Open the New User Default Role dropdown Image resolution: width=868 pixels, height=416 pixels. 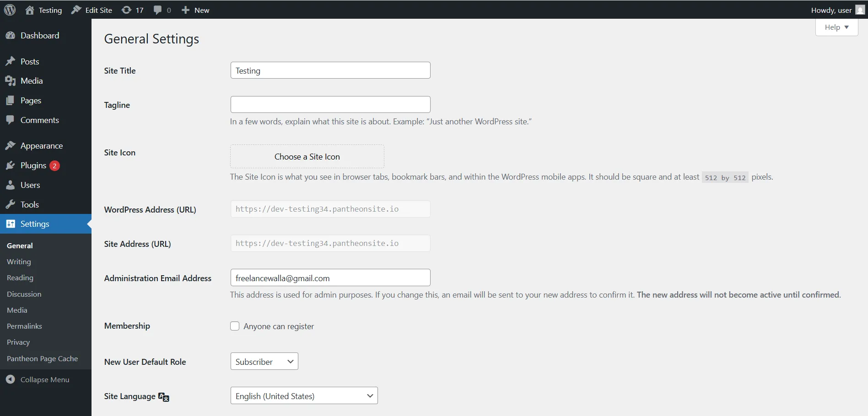[x=264, y=361]
